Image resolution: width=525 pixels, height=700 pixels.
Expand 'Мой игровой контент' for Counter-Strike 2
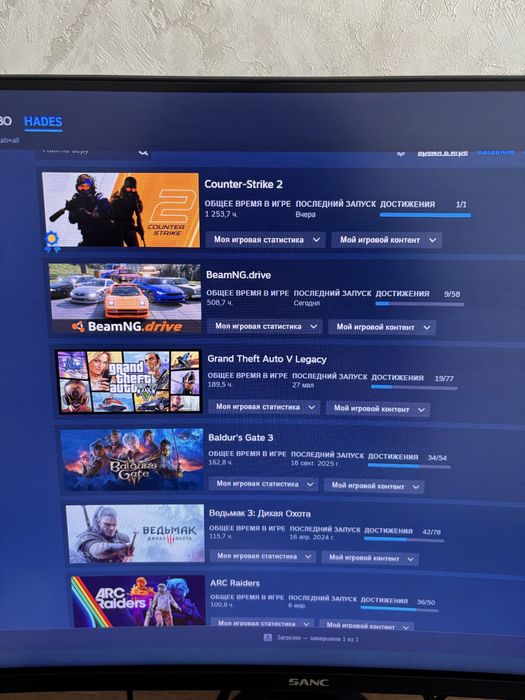(x=387, y=240)
